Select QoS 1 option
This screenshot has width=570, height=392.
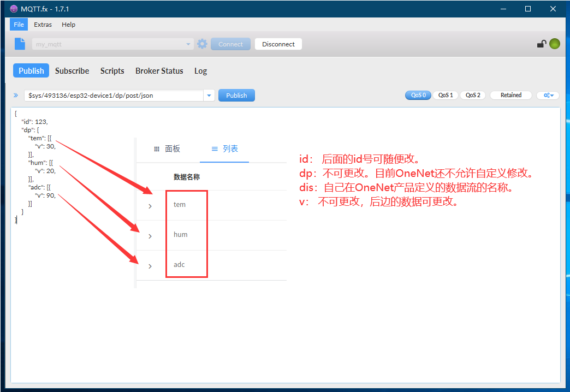(x=446, y=96)
